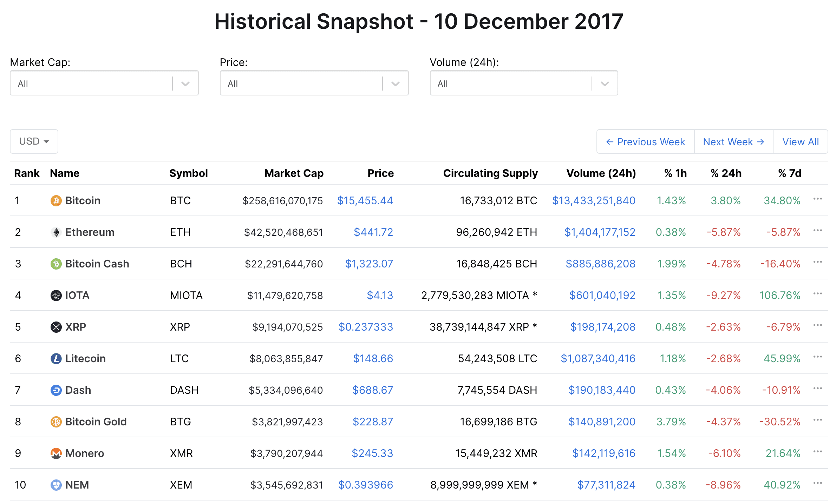Open Litecoin volume link $1,087,340,416
Image resolution: width=836 pixels, height=504 pixels.
pos(598,359)
